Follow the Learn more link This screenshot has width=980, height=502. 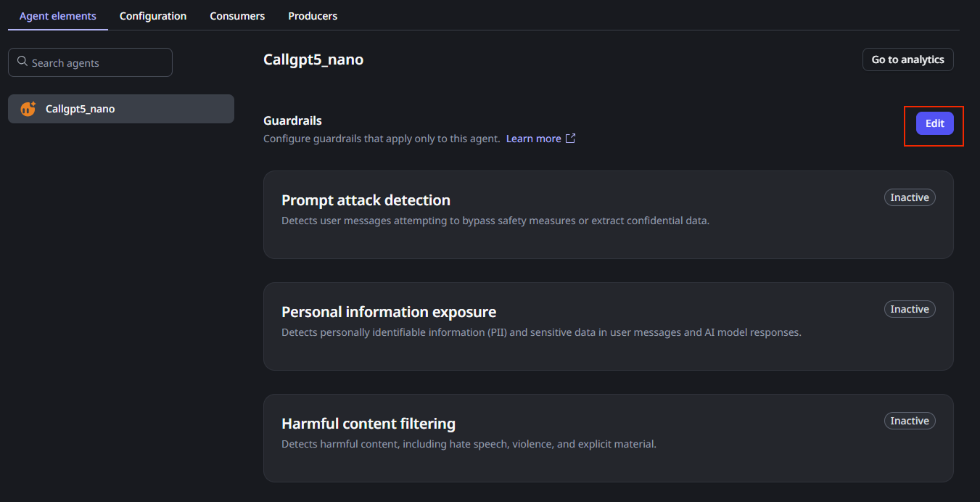[534, 139]
